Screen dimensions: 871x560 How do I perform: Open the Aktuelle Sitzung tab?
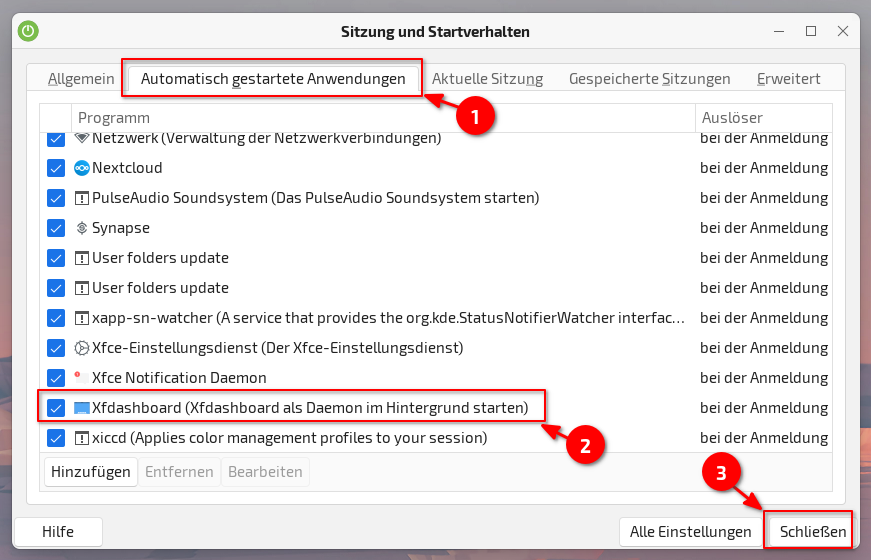[487, 79]
